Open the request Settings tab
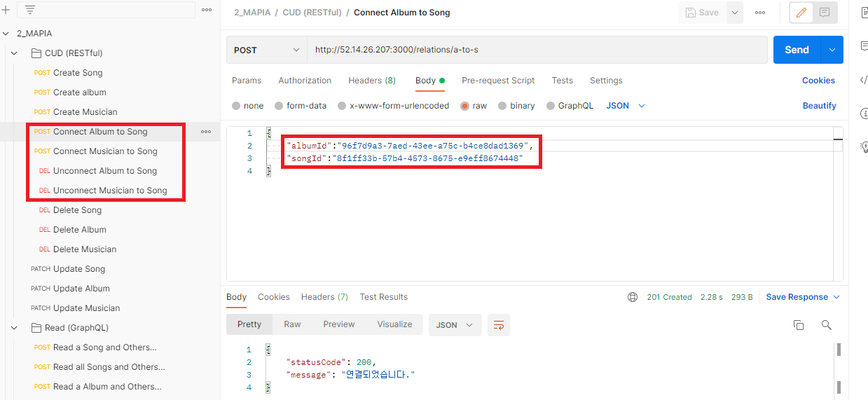This screenshot has height=400, width=868. [606, 81]
